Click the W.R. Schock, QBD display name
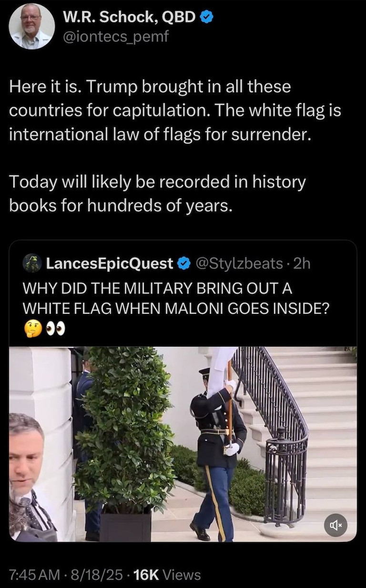The width and height of the screenshot is (366, 588). click(129, 18)
